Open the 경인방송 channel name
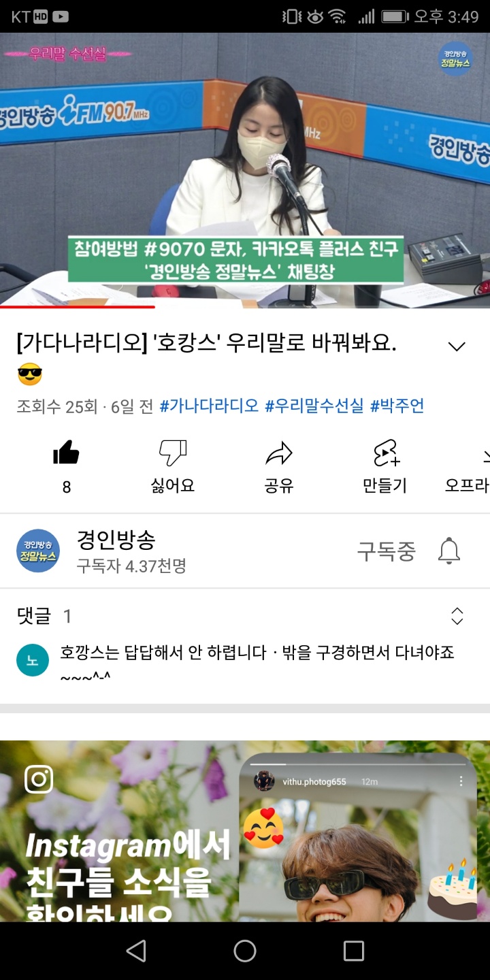 [x=116, y=540]
